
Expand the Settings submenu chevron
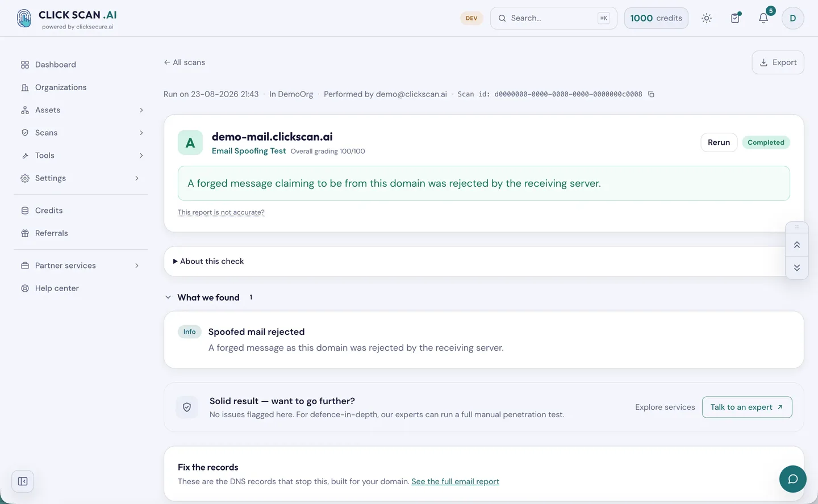[137, 178]
